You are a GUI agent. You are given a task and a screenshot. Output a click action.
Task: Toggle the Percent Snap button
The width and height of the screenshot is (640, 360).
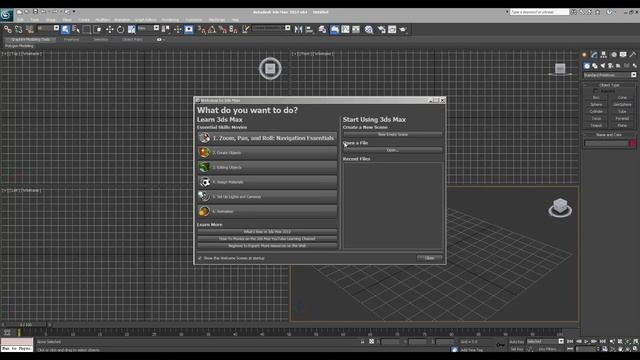(222, 29)
